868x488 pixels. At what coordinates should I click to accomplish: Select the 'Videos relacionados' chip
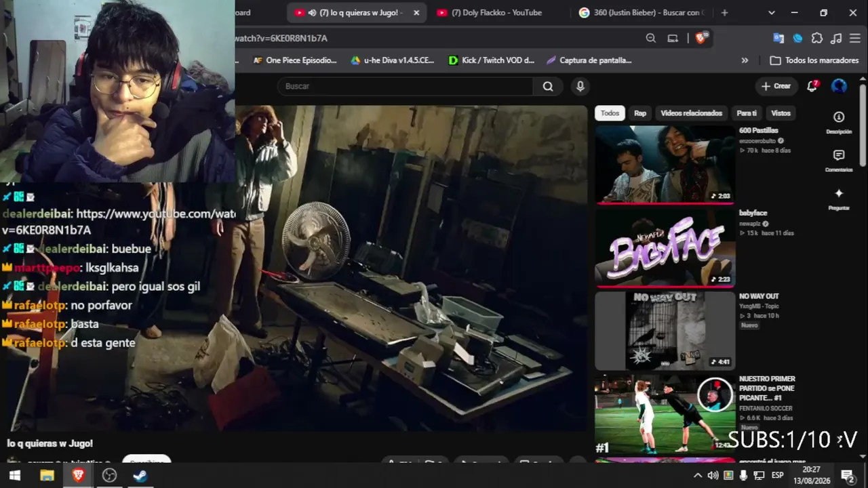point(691,113)
